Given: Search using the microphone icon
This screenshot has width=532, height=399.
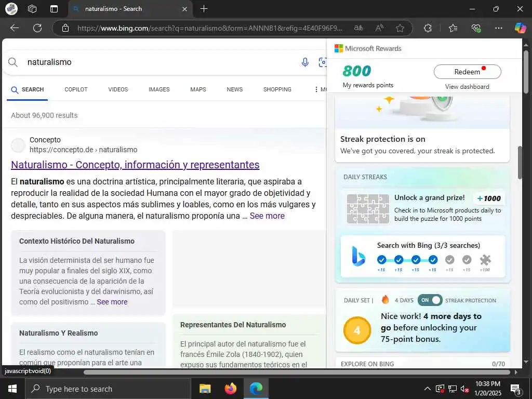Looking at the screenshot, I should (x=305, y=62).
